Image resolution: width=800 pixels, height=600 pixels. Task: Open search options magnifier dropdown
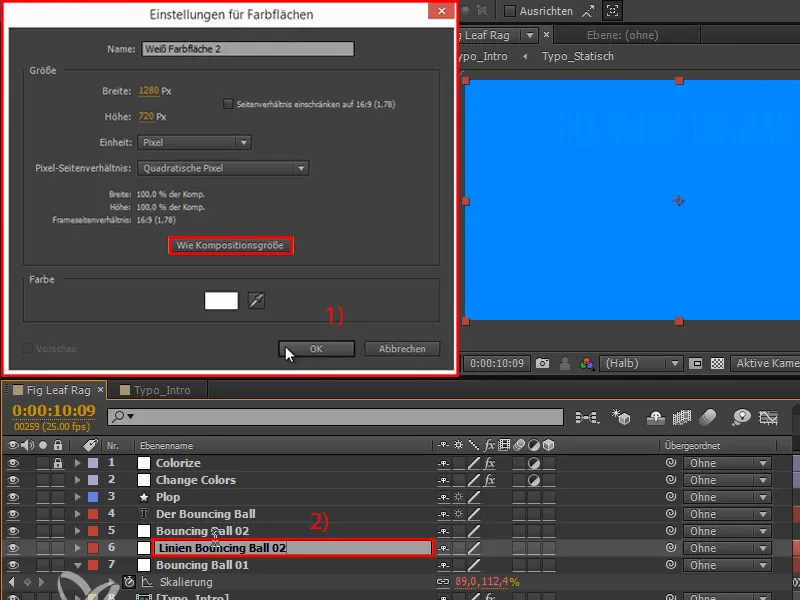pyautogui.click(x=122, y=416)
